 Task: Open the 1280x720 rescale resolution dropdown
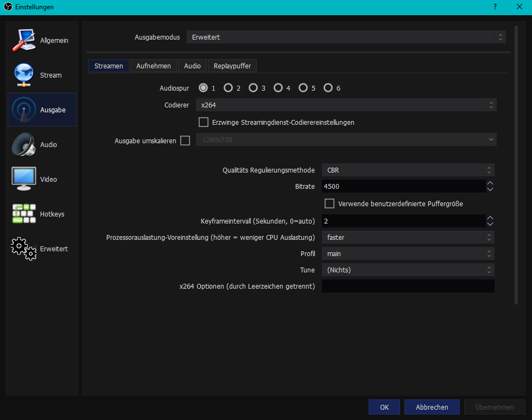pyautogui.click(x=346, y=140)
